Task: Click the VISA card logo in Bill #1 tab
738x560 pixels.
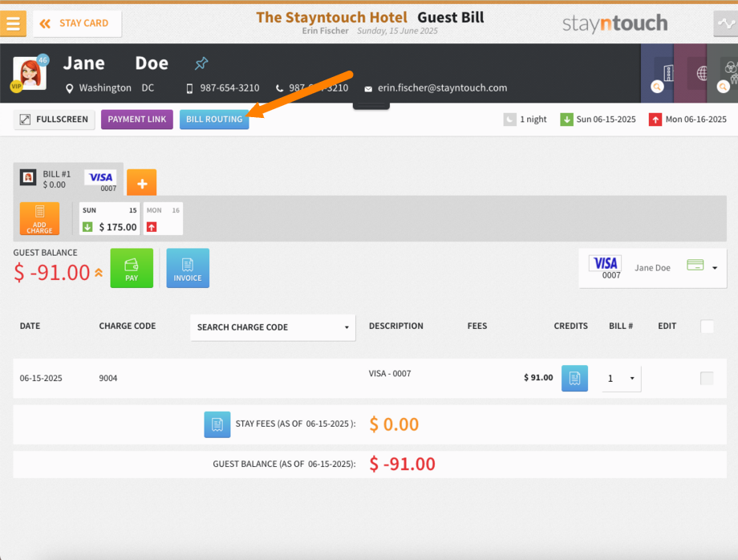Action: point(101,177)
